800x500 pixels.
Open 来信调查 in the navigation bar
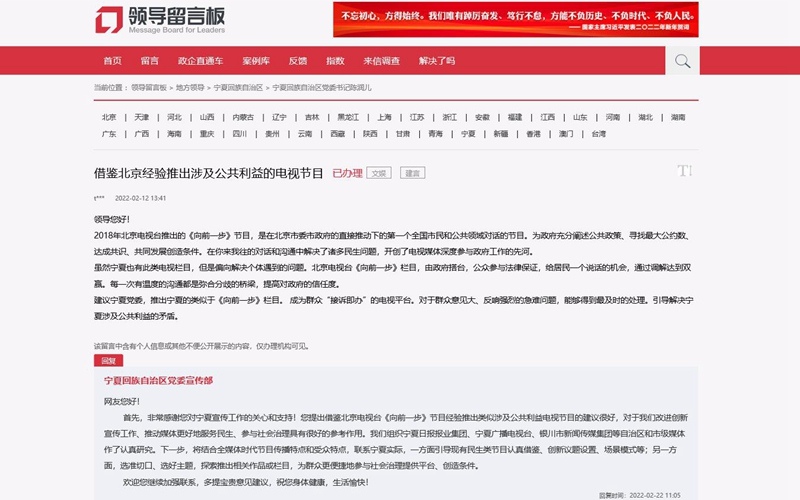coord(381,61)
